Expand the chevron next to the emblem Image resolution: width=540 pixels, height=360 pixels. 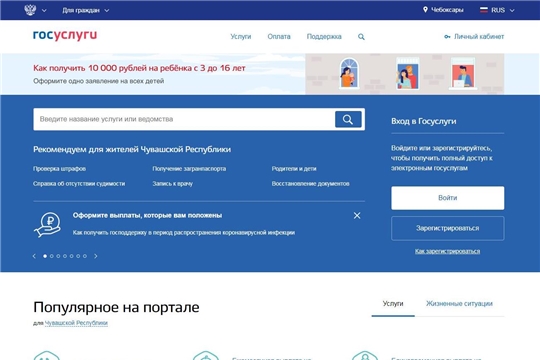click(44, 10)
